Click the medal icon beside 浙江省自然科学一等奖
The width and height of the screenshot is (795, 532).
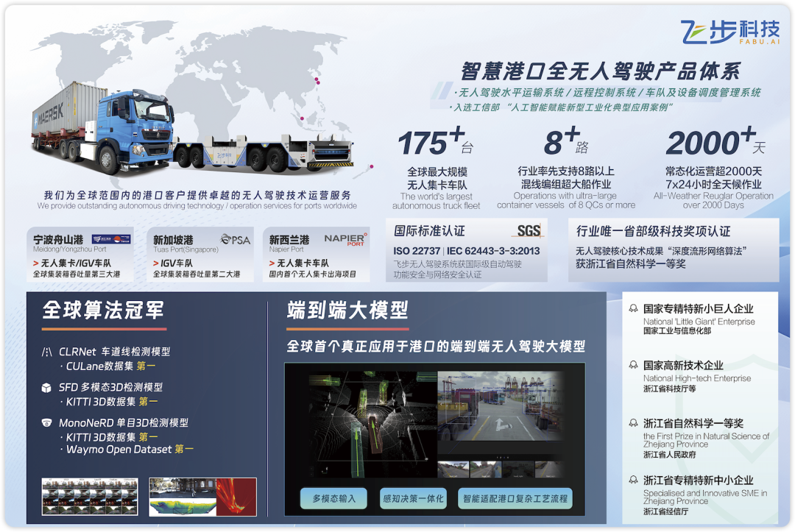633,423
